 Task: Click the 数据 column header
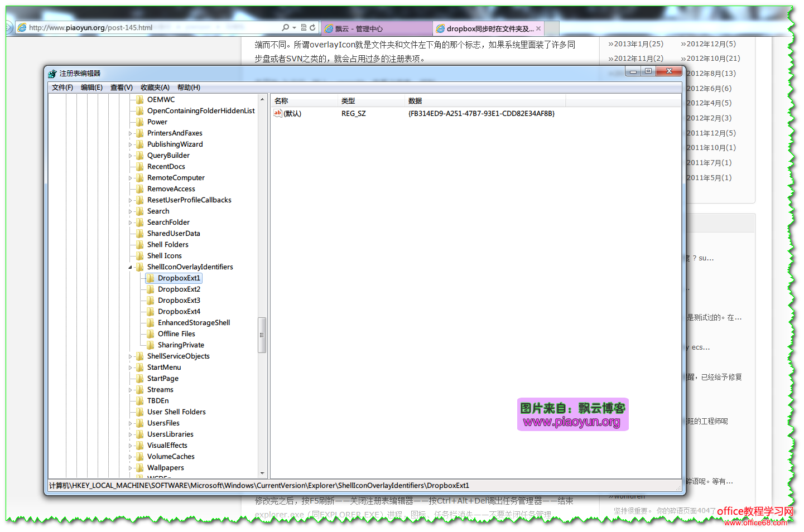point(485,101)
